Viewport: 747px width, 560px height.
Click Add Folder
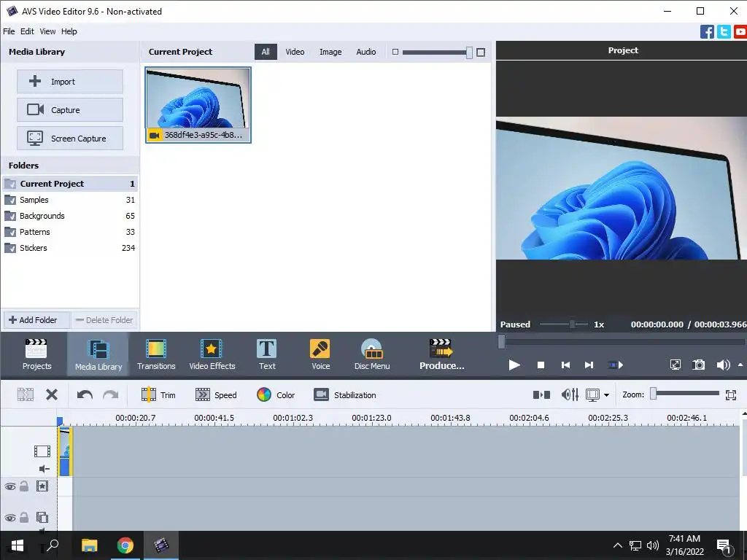click(36, 320)
